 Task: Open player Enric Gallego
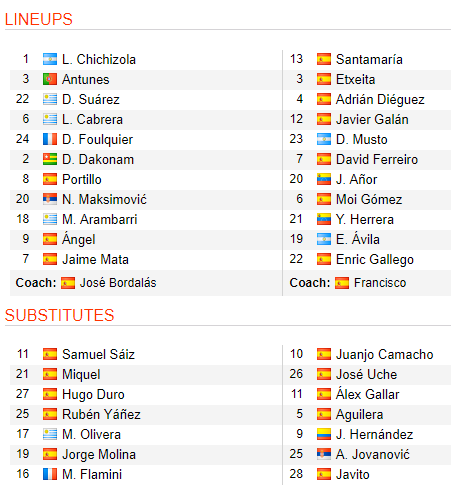tap(375, 259)
